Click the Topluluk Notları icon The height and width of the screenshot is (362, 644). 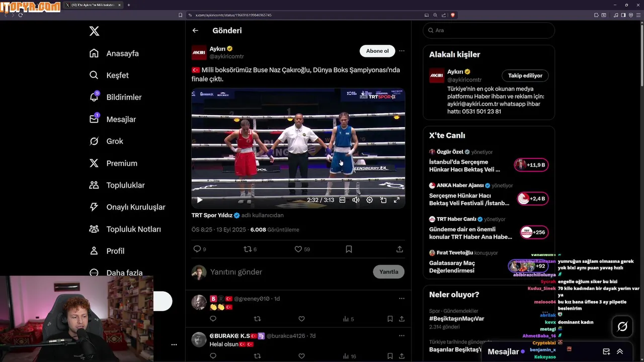[x=94, y=229]
